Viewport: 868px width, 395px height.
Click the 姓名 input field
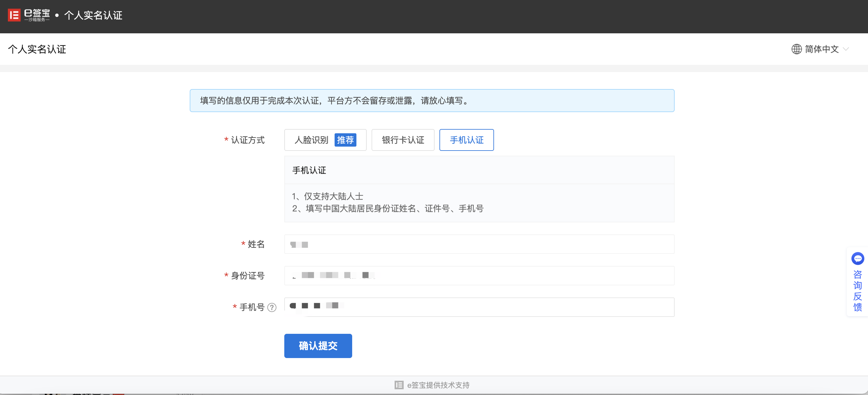click(479, 244)
